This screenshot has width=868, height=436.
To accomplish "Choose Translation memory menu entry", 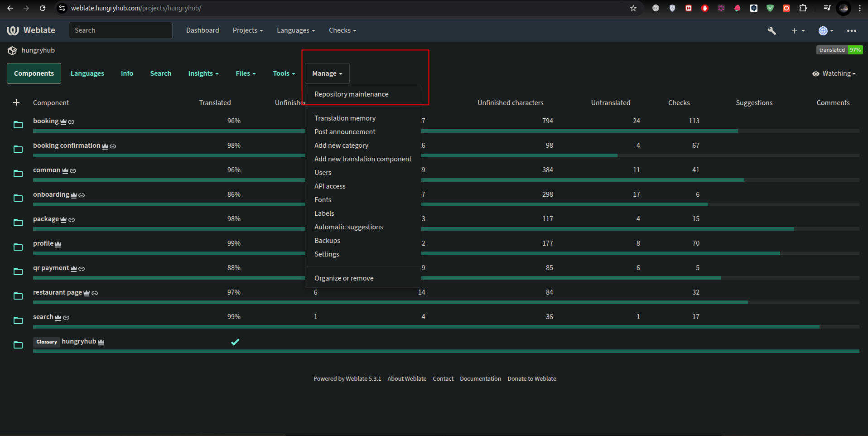I will point(345,118).
